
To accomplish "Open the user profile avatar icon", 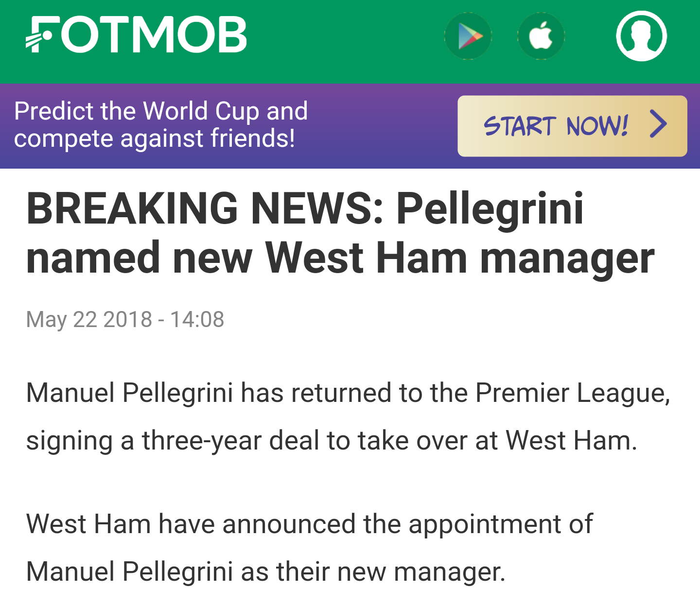I will pos(641,36).
